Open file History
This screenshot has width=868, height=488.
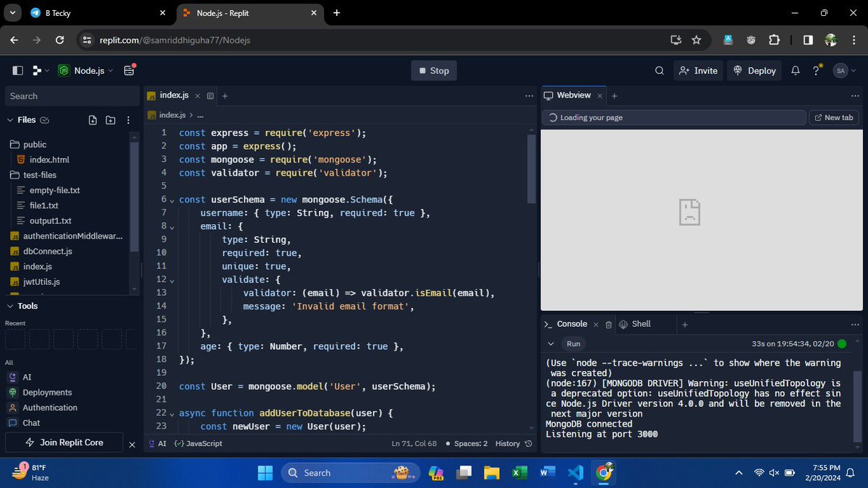513,444
